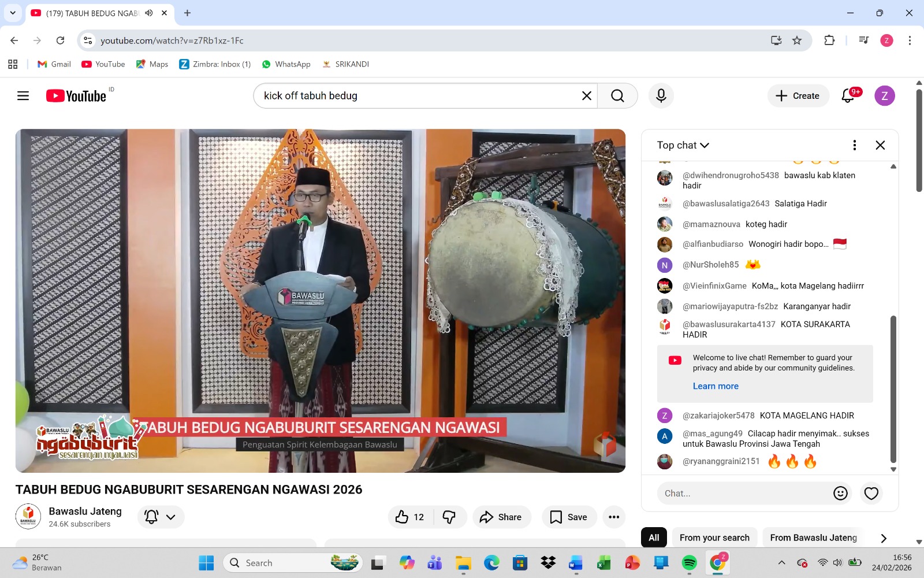Click the video player area
This screenshot has height=578, width=924.
coord(321,301)
